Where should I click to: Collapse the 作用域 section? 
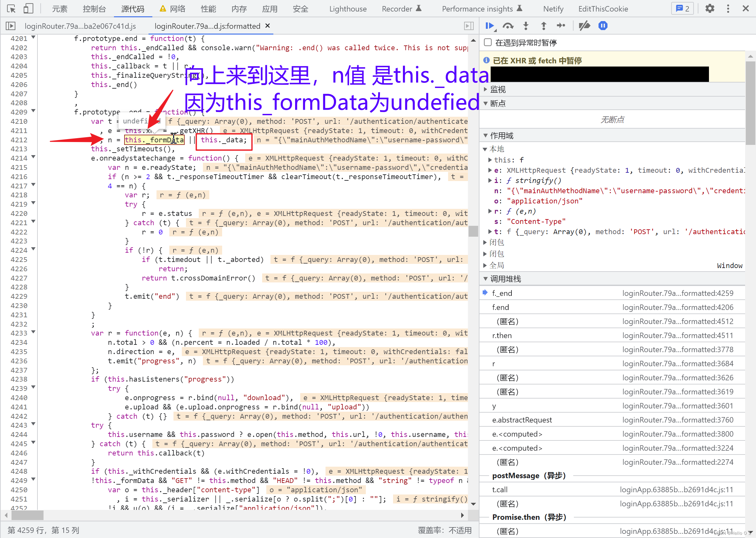(486, 135)
